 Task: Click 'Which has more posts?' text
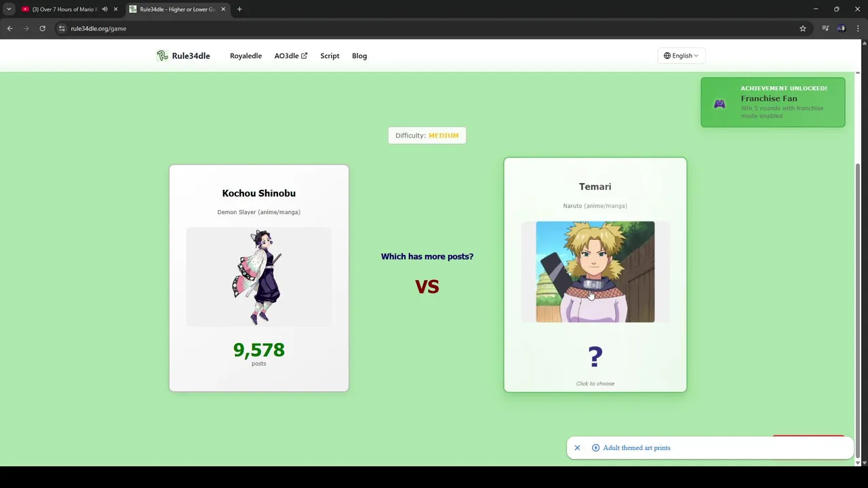pos(427,256)
